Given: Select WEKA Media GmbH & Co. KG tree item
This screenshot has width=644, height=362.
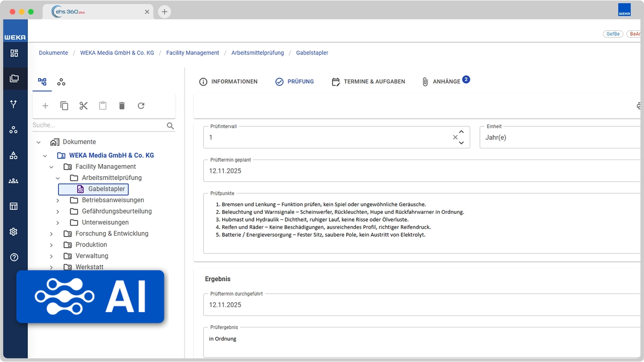Looking at the screenshot, I should [x=111, y=155].
